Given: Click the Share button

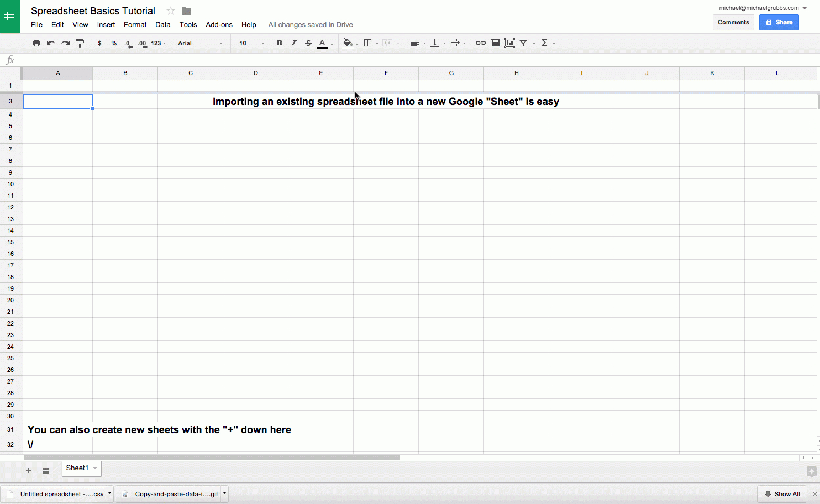Looking at the screenshot, I should (x=779, y=22).
